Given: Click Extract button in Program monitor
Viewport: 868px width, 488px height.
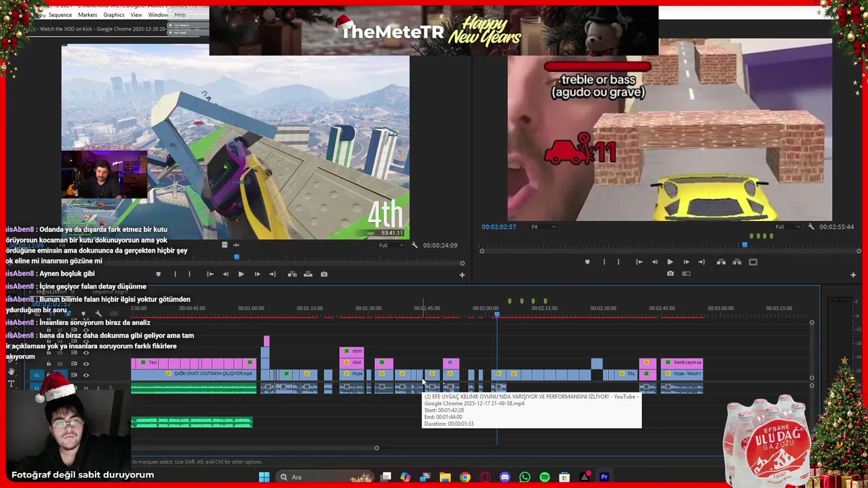Looking at the screenshot, I should coord(736,262).
